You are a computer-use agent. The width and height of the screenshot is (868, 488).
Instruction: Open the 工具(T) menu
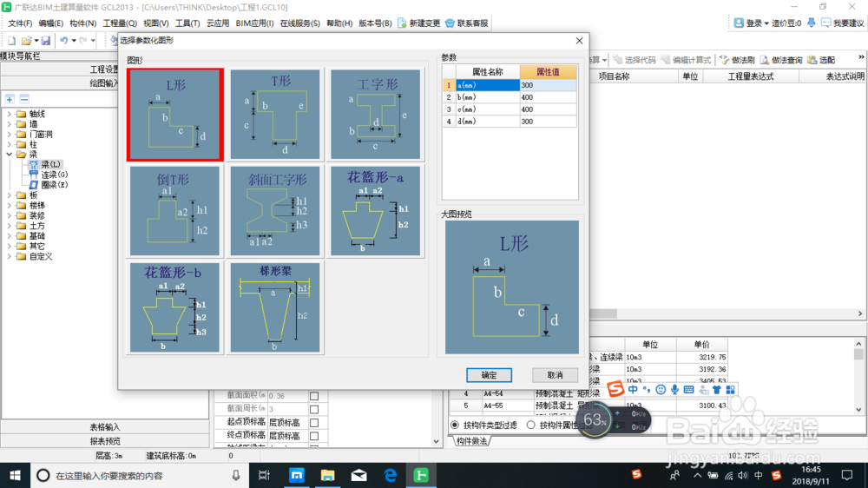coord(187,23)
